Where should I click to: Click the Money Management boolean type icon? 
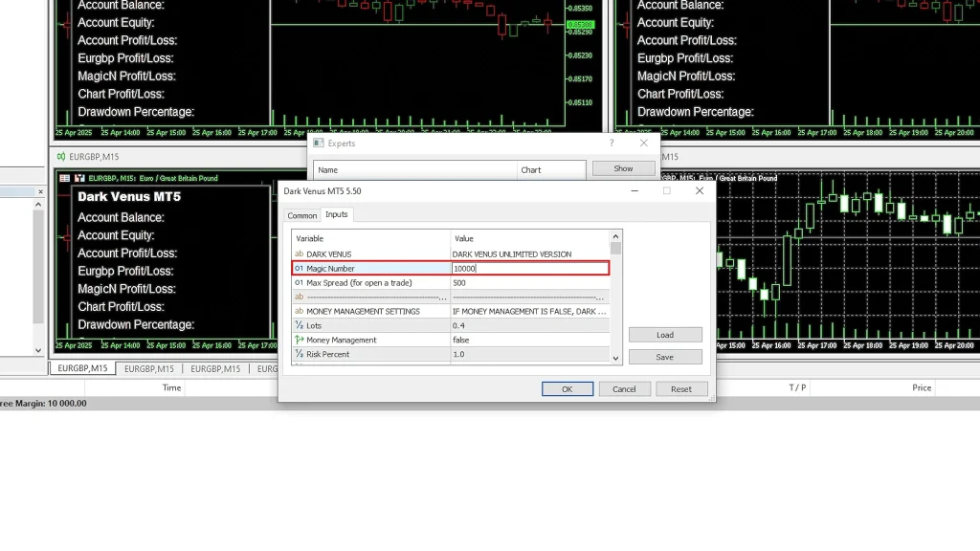(299, 340)
